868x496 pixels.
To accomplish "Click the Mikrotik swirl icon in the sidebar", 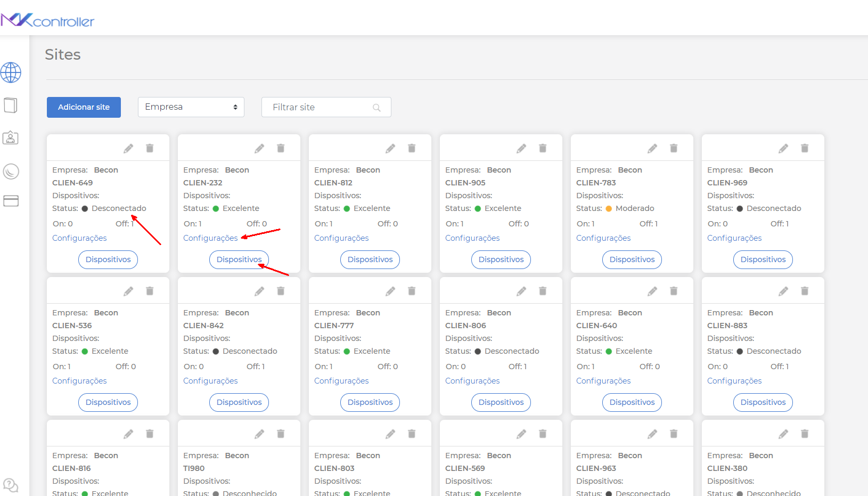I will pos(11,172).
